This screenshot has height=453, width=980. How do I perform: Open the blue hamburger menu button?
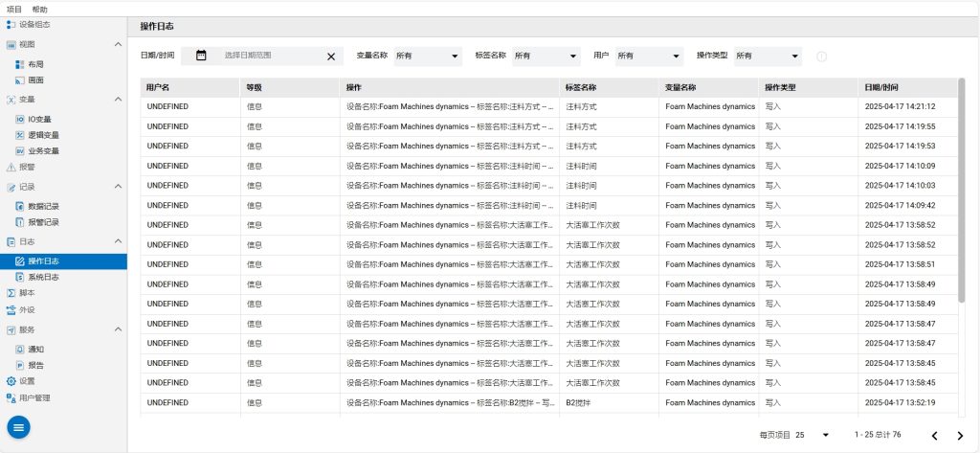point(19,427)
